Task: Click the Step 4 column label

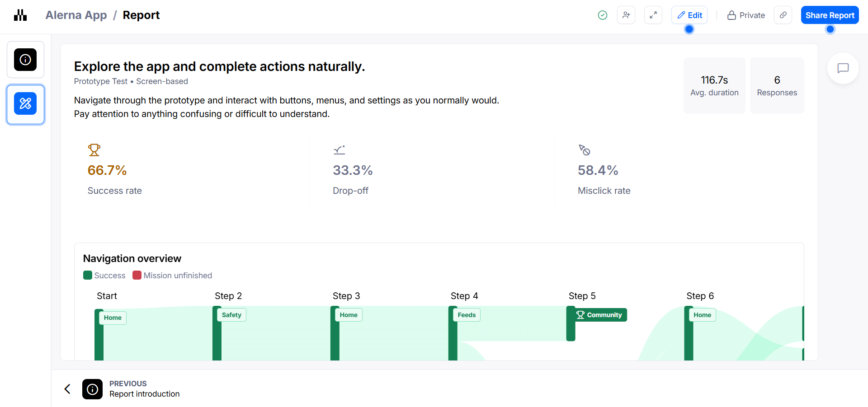Action: click(x=464, y=296)
